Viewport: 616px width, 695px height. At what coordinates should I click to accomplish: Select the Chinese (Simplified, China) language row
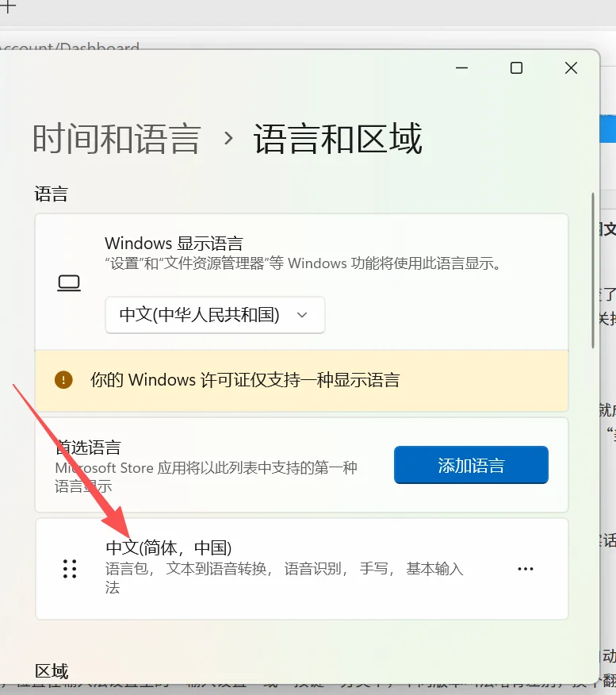301,569
